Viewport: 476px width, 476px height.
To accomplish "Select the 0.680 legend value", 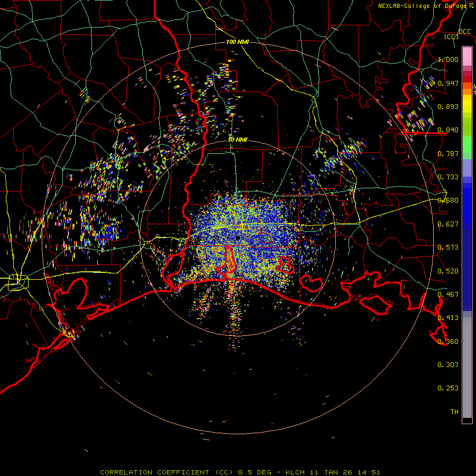I will tap(448, 200).
